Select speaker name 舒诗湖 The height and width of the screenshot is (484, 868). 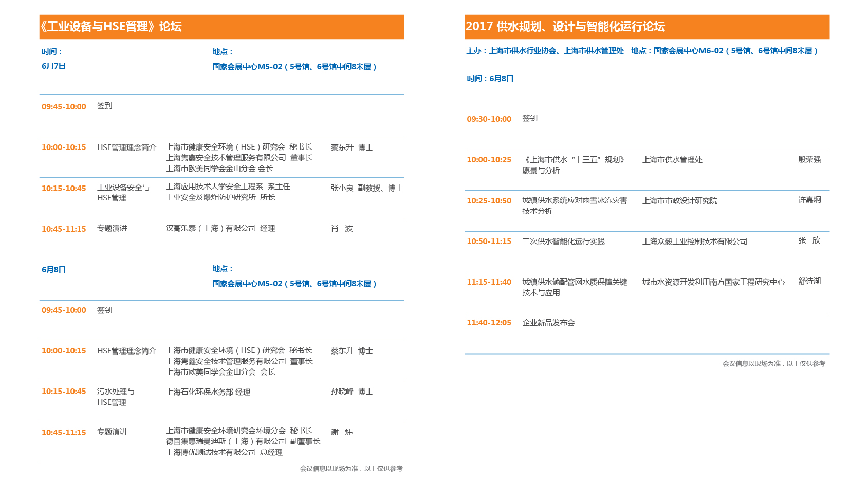click(809, 282)
